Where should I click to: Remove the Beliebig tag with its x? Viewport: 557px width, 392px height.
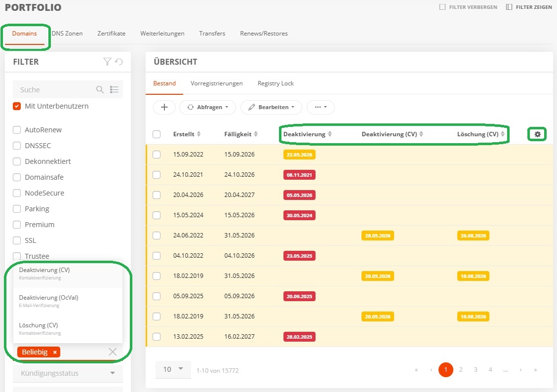point(55,352)
